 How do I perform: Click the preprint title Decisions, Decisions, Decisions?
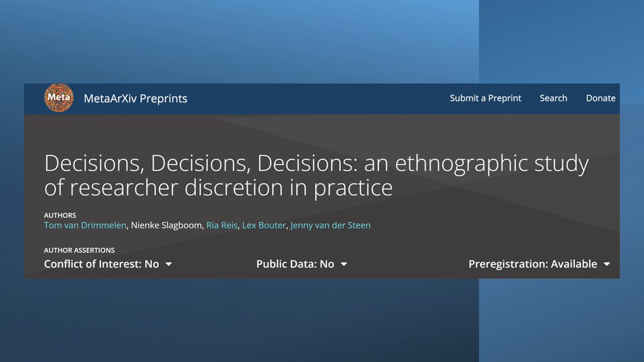pyautogui.click(x=317, y=175)
